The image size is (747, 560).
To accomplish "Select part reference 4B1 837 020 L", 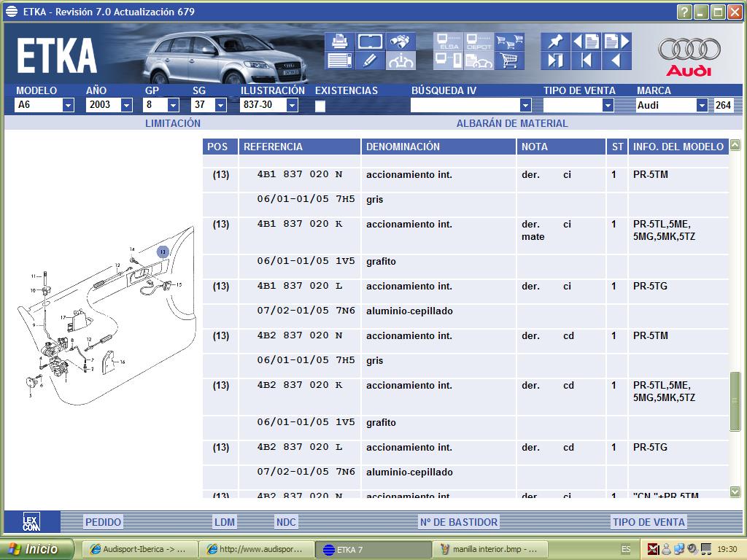I will (300, 286).
